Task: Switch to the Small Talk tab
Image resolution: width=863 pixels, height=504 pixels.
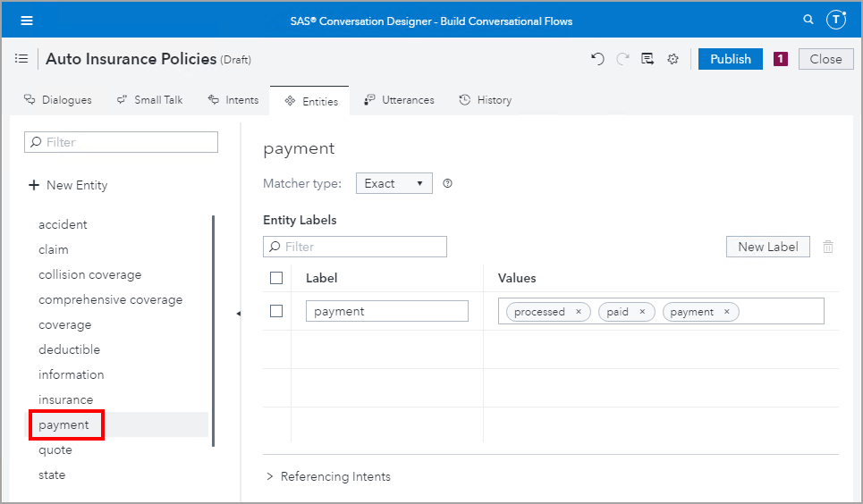Action: pos(149,100)
